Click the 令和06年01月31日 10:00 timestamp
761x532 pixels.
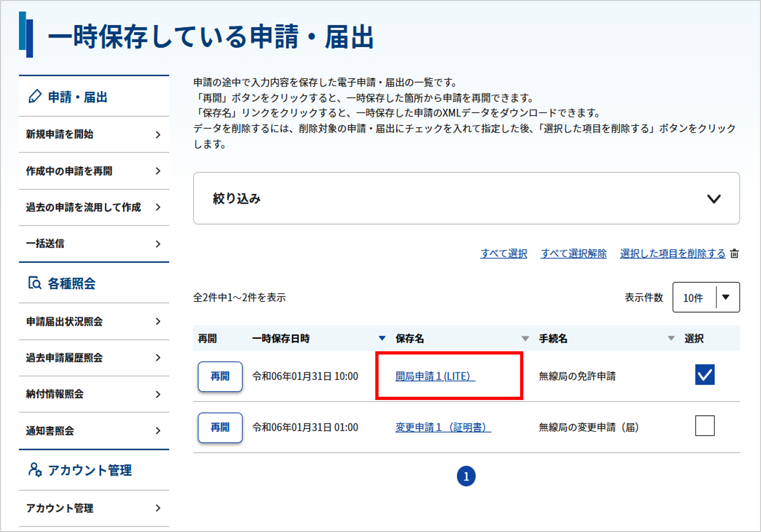tap(305, 376)
